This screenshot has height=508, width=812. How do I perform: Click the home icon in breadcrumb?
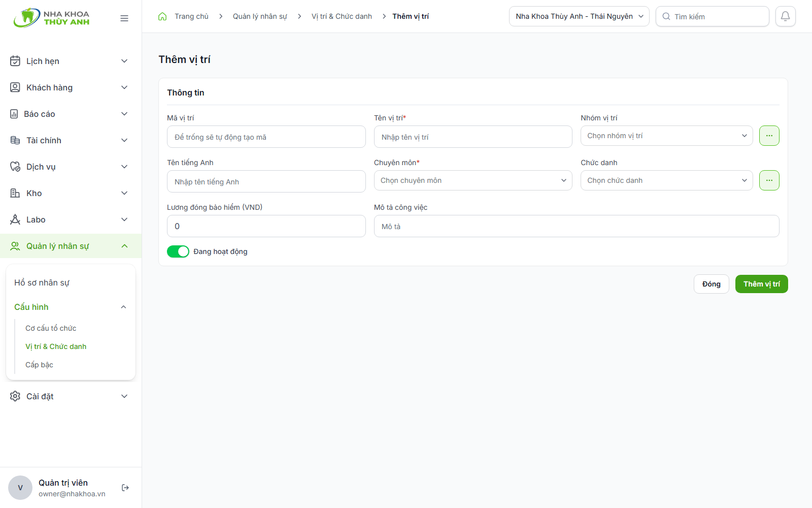162,16
